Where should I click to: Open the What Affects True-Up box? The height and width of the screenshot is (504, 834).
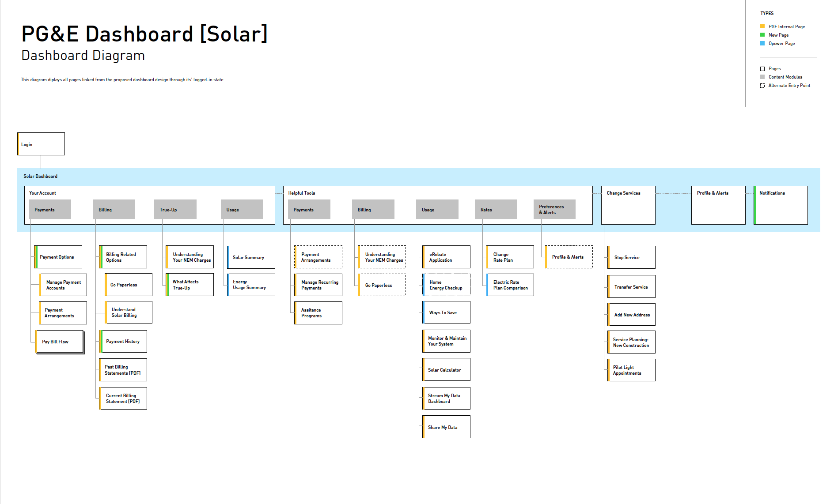(x=190, y=285)
